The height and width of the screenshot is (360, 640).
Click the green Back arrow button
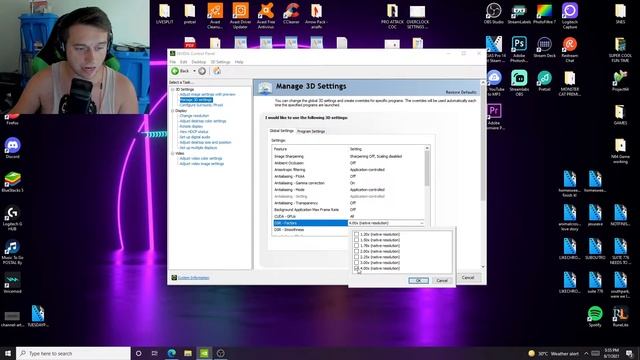(x=176, y=71)
